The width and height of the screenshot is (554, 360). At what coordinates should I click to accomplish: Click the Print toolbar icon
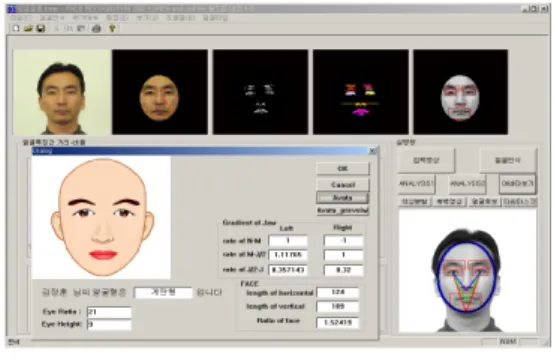96,29
